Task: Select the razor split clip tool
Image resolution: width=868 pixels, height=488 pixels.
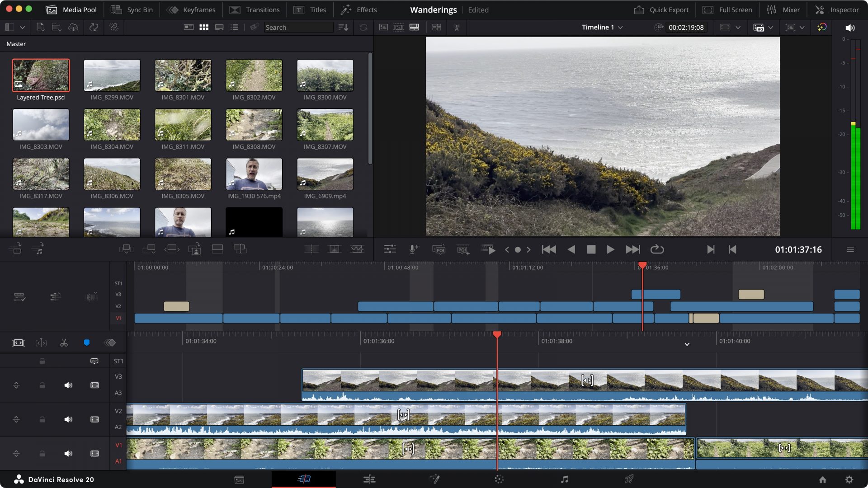Action: pos(64,343)
